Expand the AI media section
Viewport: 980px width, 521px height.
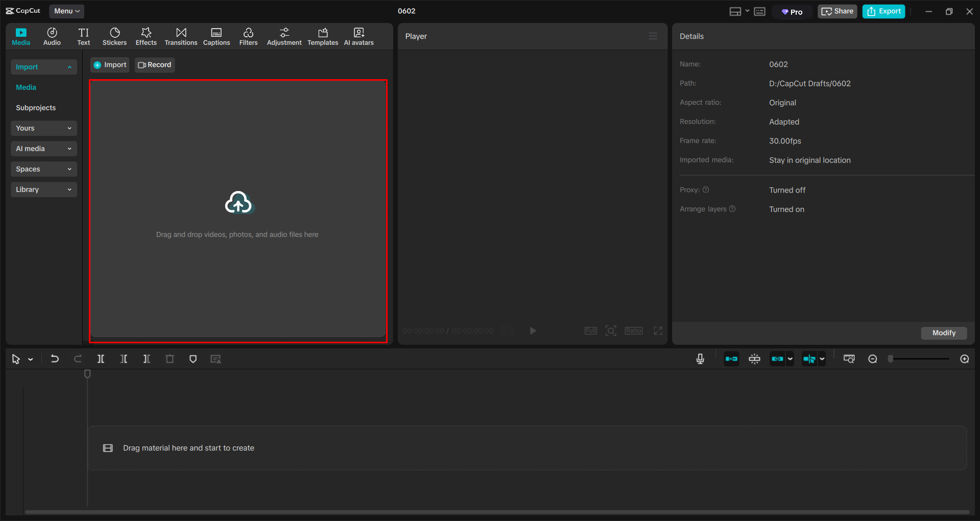point(43,149)
